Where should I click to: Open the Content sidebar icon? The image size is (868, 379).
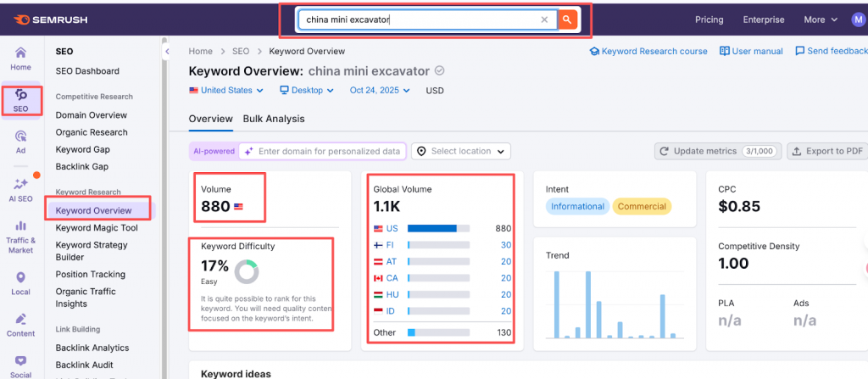click(21, 324)
